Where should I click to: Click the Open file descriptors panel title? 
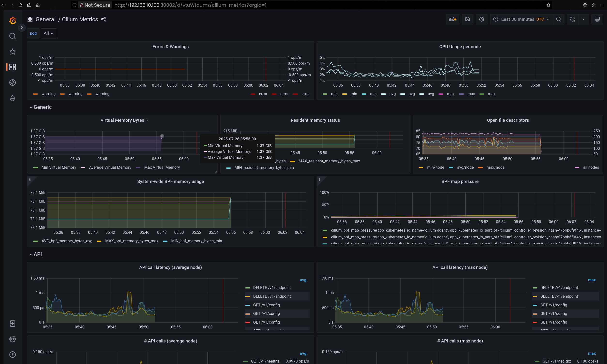point(508,120)
